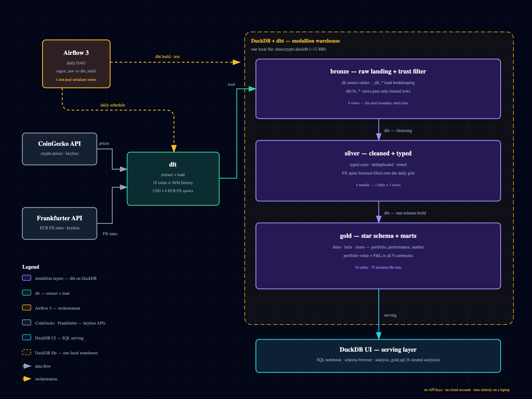The image size is (532, 399).
Task: Click the DuckDB UI serving layer box
Action: (x=378, y=356)
